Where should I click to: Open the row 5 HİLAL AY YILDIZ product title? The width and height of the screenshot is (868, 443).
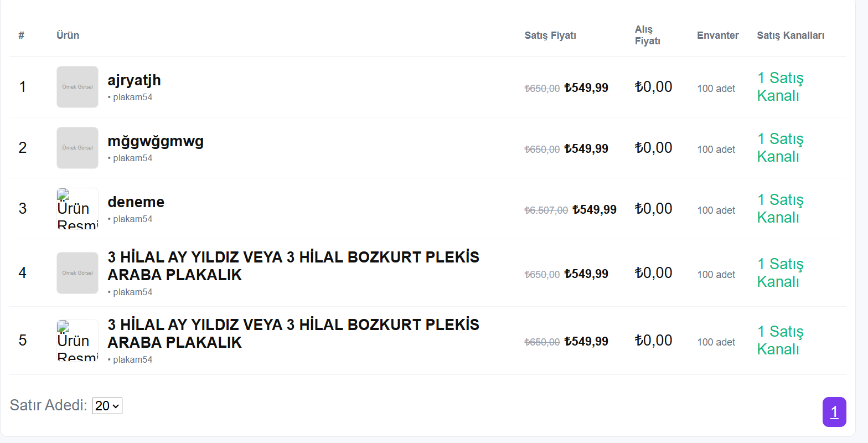coord(293,333)
